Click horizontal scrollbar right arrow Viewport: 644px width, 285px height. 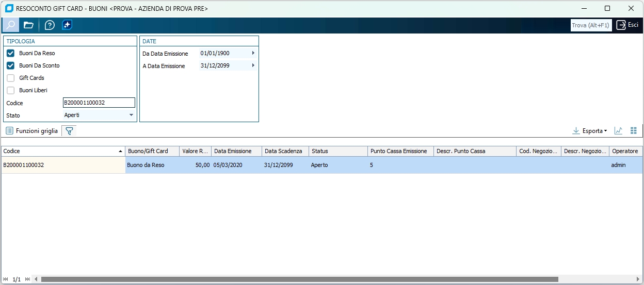(638, 279)
